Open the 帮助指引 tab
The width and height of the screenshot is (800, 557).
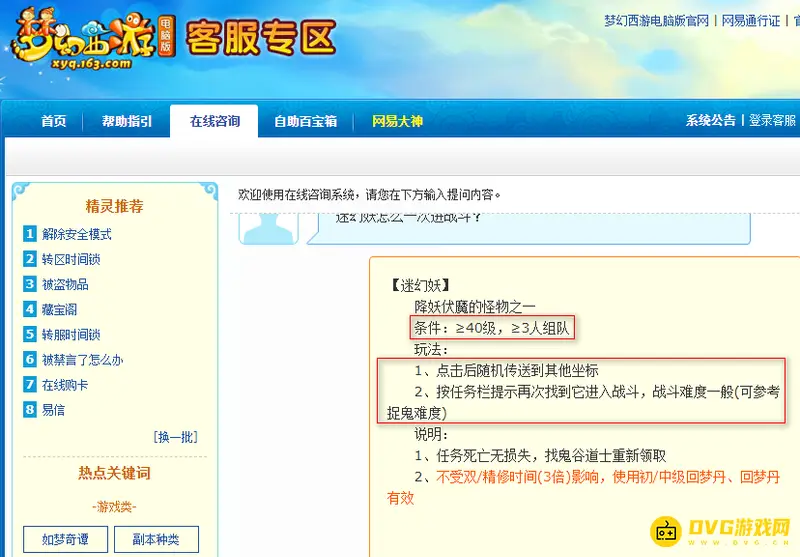127,121
